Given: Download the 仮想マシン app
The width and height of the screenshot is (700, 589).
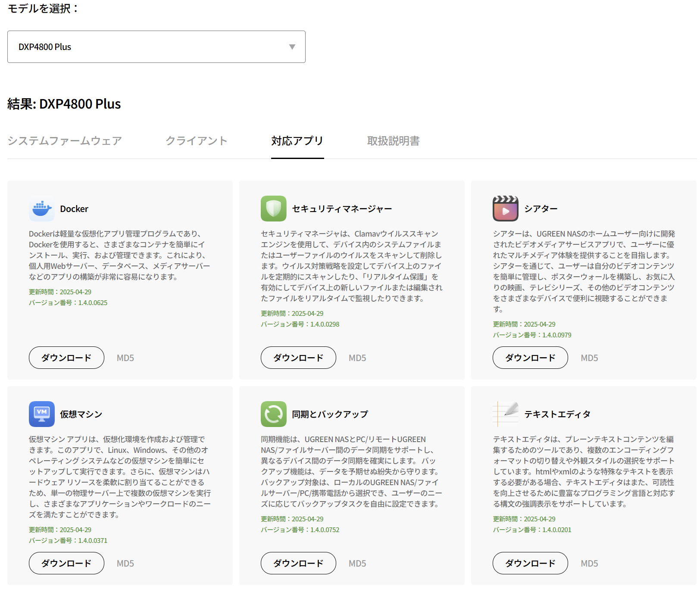Looking at the screenshot, I should [x=66, y=563].
